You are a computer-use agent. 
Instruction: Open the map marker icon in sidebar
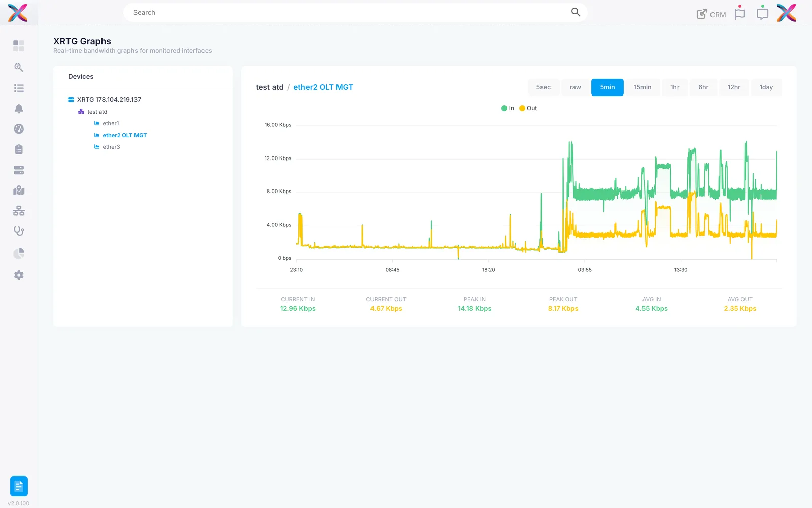(19, 190)
